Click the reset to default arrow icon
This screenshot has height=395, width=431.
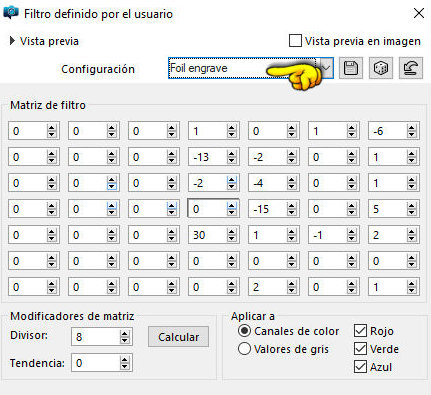[411, 68]
